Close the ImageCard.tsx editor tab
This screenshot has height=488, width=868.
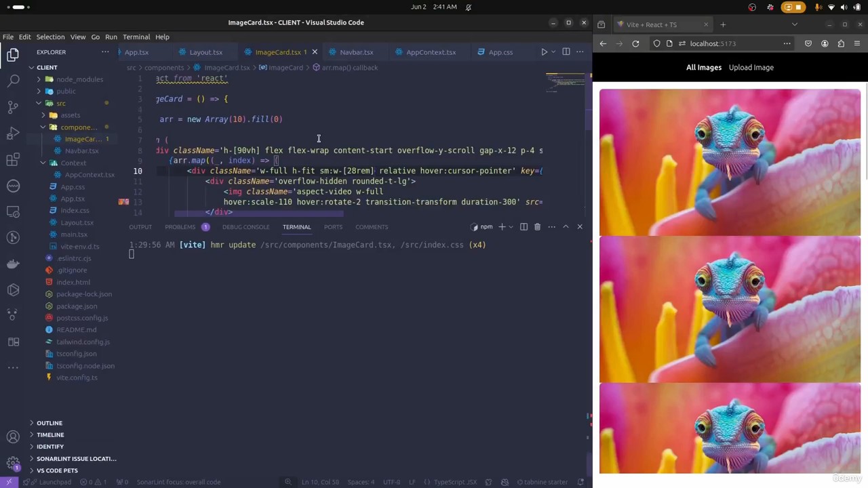pyautogui.click(x=315, y=52)
